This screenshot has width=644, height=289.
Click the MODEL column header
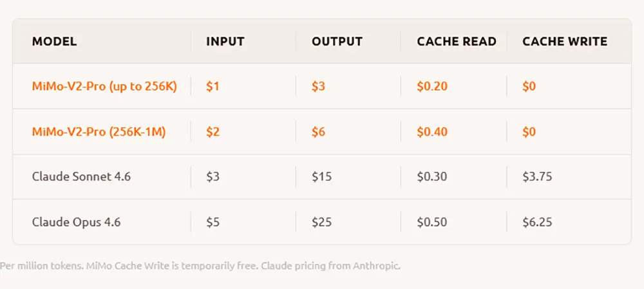coord(55,42)
